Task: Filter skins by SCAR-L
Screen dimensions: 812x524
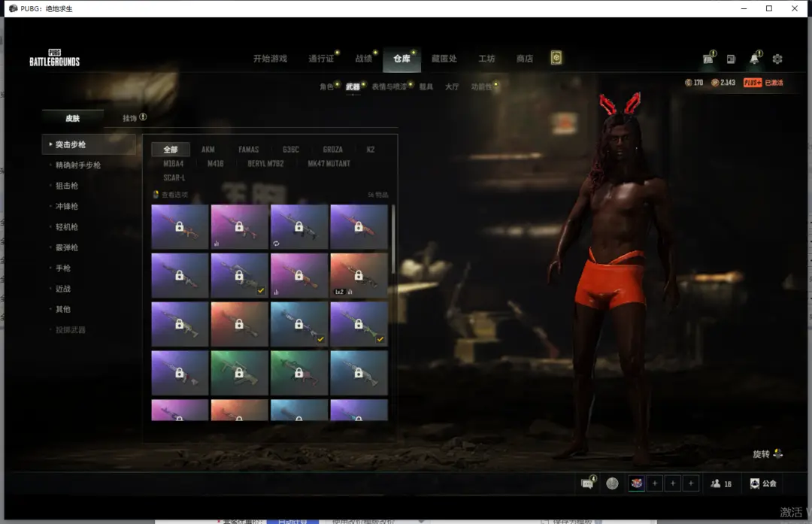Action: [x=174, y=177]
